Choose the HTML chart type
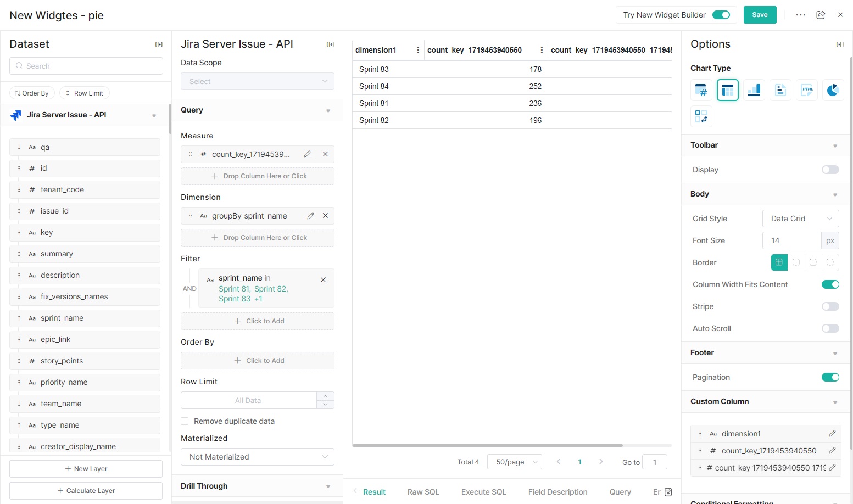The image size is (853, 504). pos(806,90)
